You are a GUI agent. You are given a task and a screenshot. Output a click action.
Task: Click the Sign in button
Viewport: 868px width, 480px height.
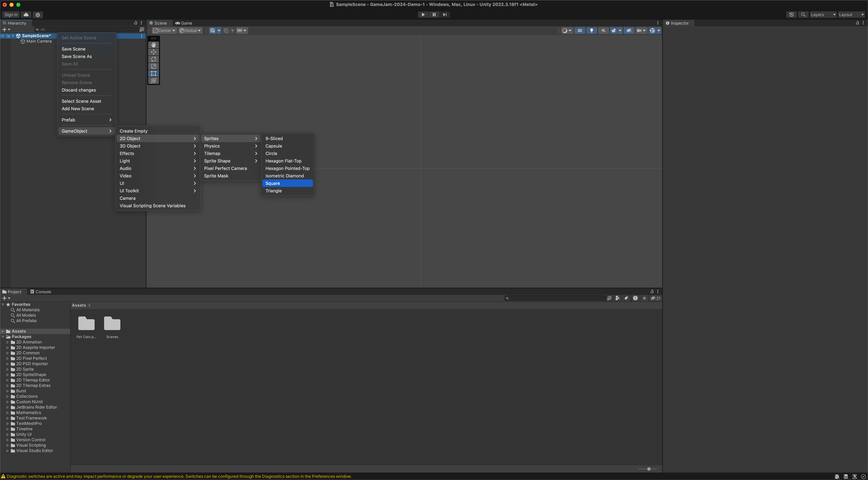coord(11,14)
